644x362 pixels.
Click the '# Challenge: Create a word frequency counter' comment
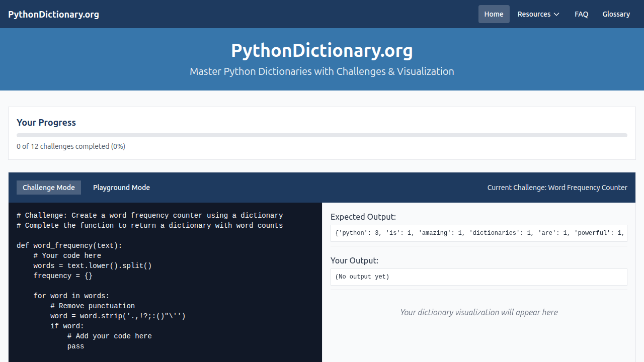coord(150,215)
